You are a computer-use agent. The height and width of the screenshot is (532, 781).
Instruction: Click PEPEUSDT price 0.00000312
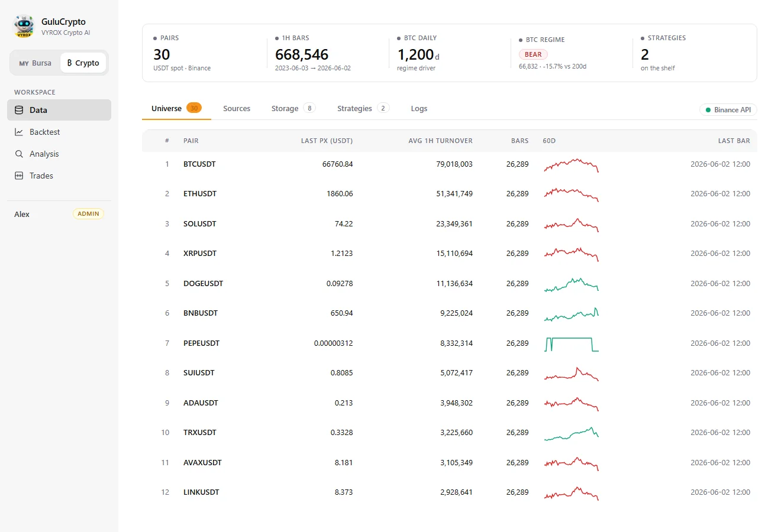point(333,343)
